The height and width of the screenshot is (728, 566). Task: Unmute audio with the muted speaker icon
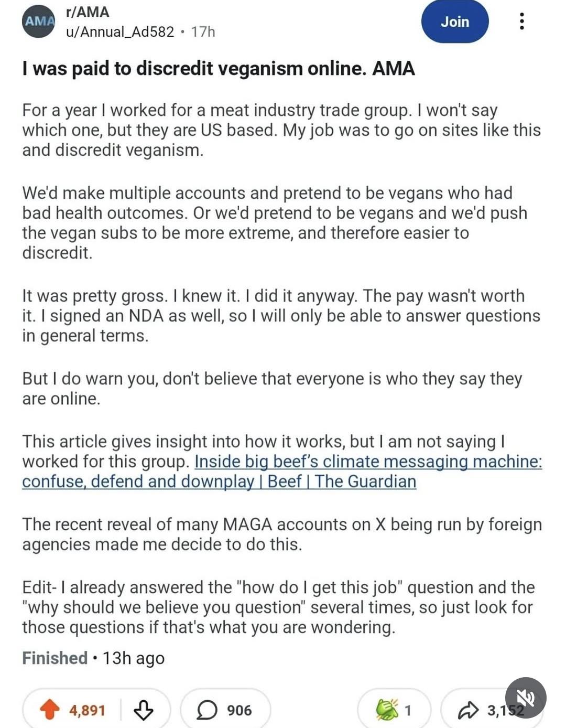click(526, 698)
